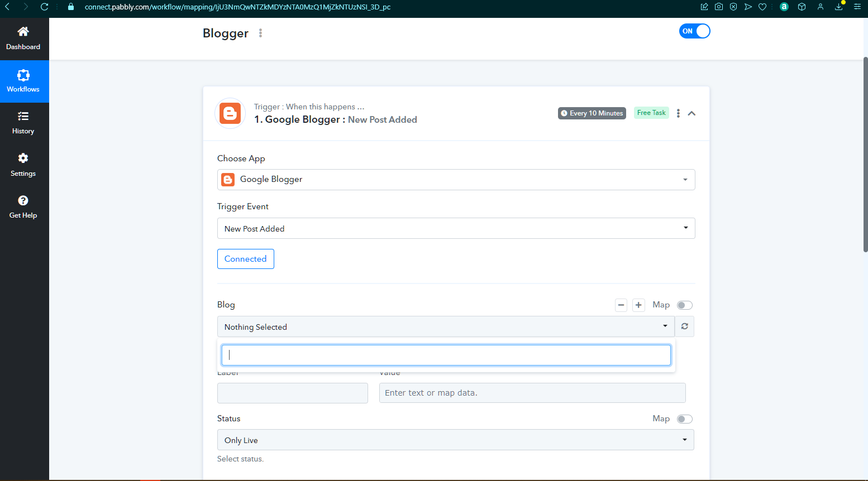Open the green 'a' extension icon

[784, 7]
